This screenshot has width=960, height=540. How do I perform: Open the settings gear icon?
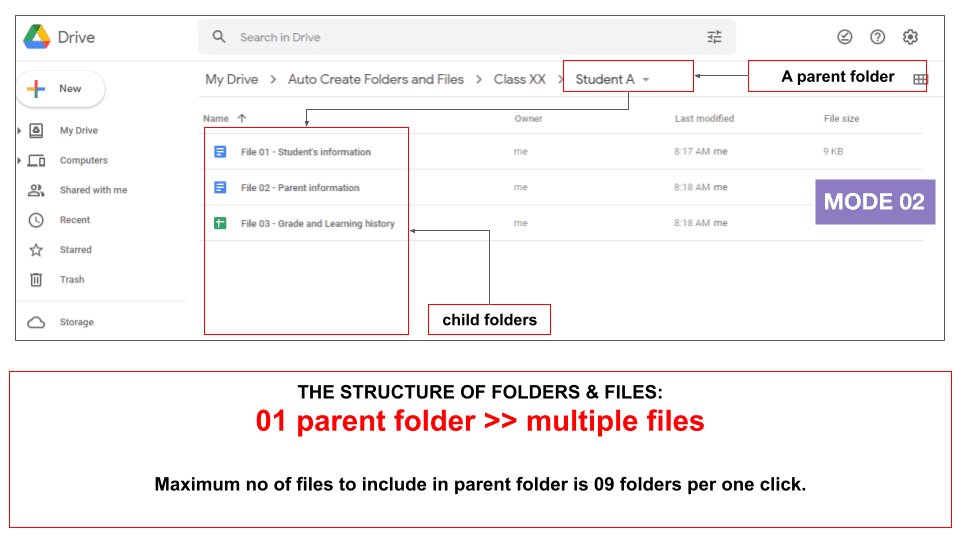(x=910, y=37)
